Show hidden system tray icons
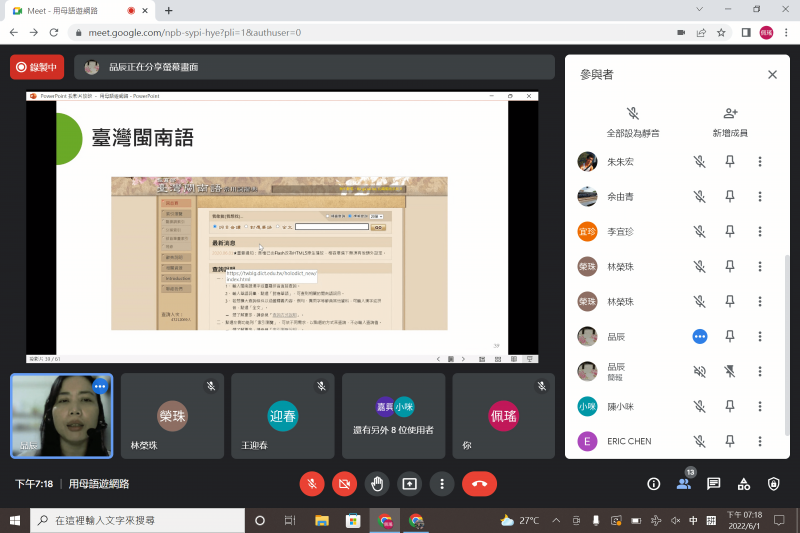 556,520
